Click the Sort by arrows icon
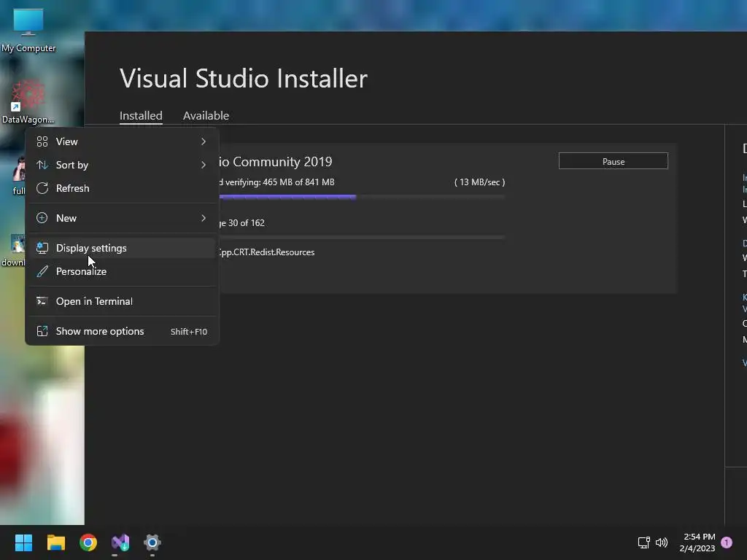Screen dimensions: 747x560 pos(42,165)
